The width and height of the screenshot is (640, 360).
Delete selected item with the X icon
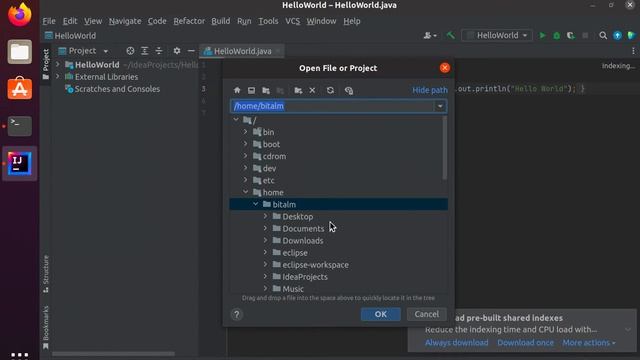(312, 90)
